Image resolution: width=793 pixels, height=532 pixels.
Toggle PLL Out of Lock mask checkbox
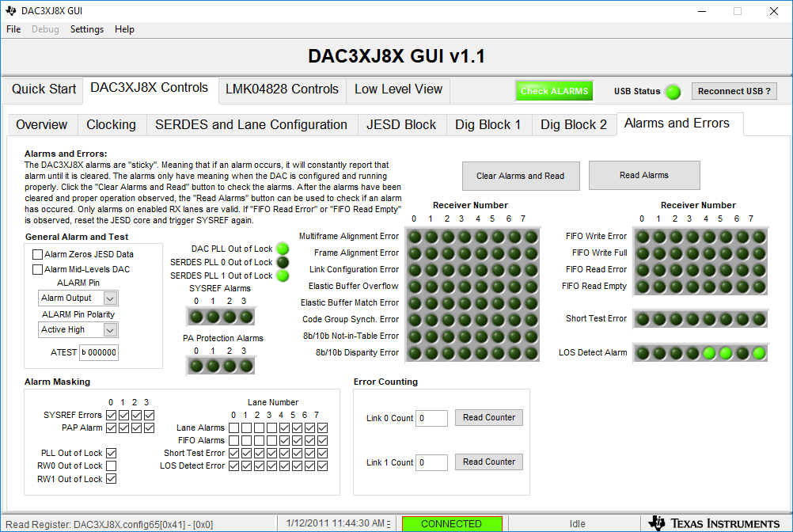click(112, 453)
